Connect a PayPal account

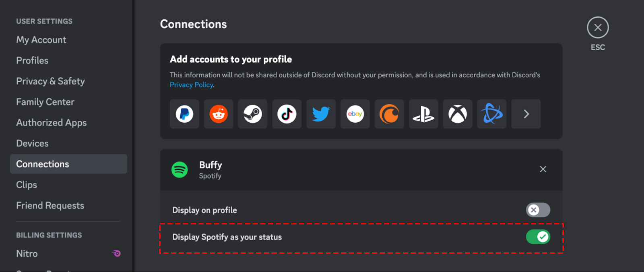pyautogui.click(x=184, y=114)
